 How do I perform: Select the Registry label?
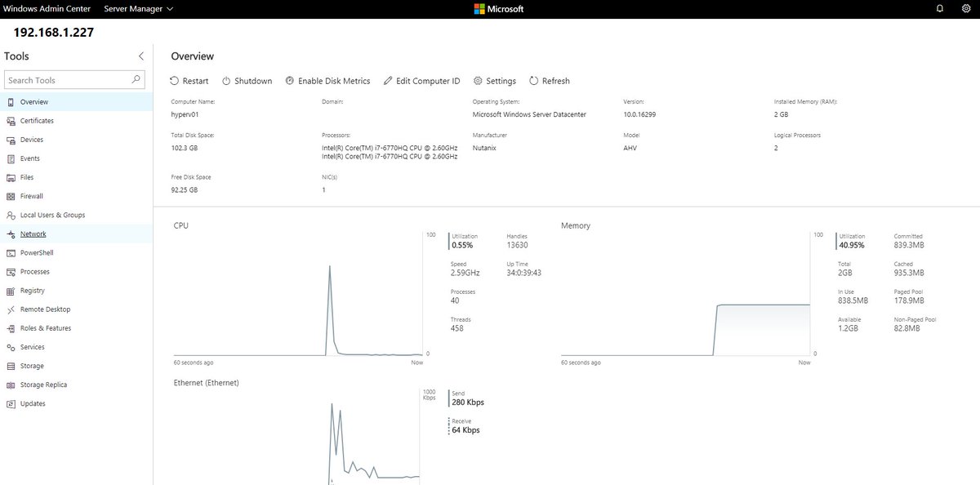(x=33, y=291)
